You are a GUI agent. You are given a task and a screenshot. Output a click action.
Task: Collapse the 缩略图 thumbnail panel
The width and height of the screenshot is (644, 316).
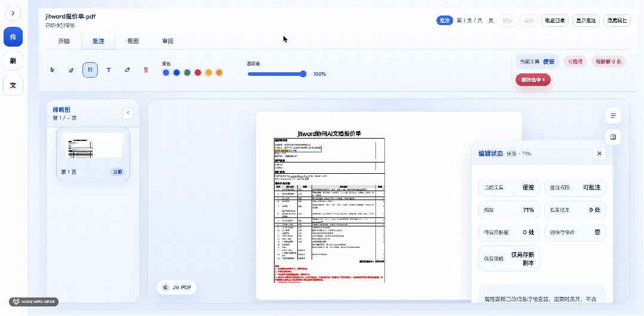tap(128, 112)
